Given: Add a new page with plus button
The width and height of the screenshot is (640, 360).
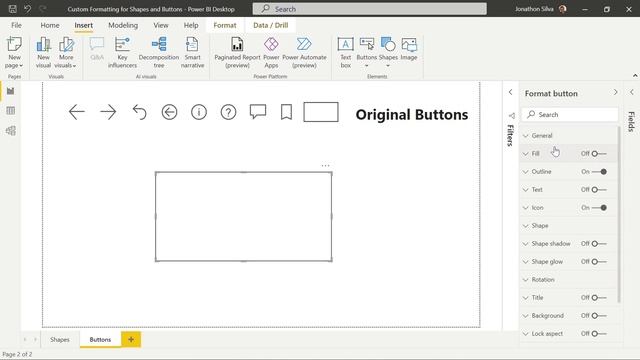Looking at the screenshot, I should [131, 340].
